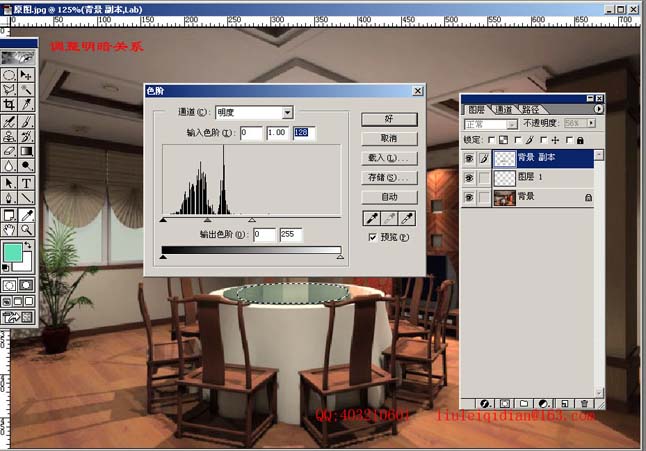Screen dimensions: 646x451
Task: Select the Dodge tool
Action: tap(26, 166)
